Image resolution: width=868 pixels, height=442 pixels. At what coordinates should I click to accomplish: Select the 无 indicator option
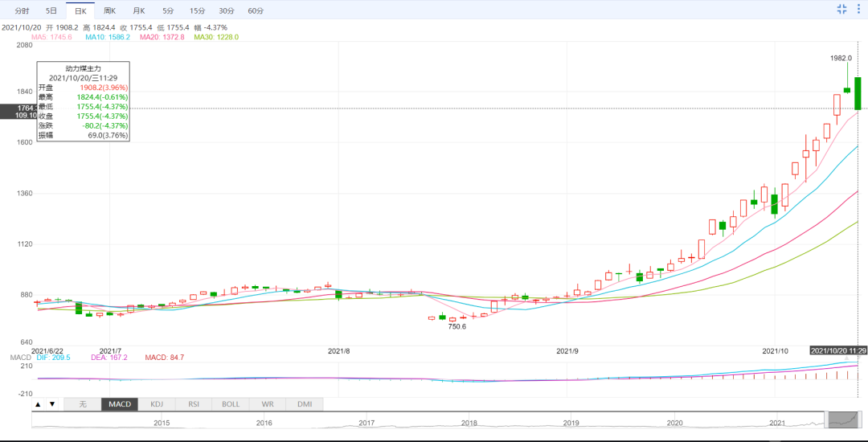point(83,404)
